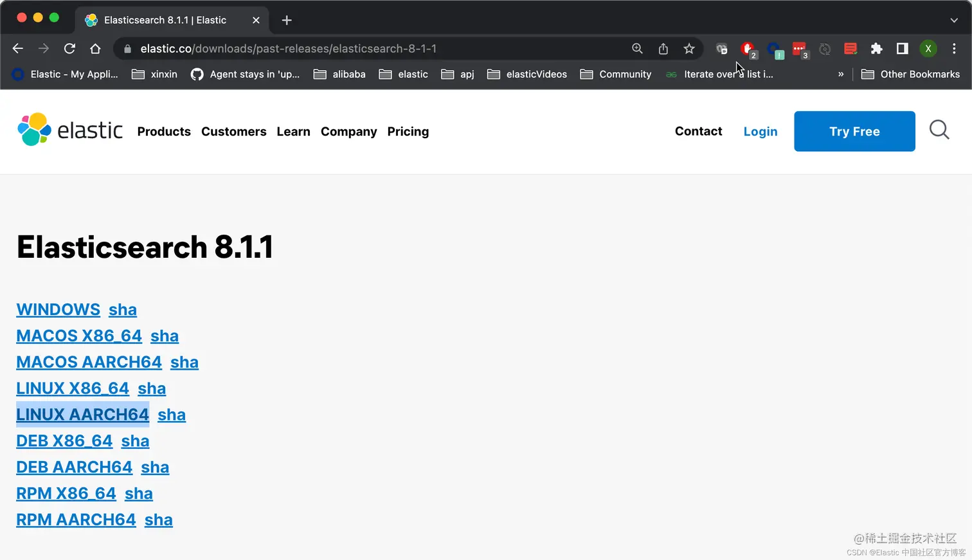Open sha link for DEB AARCH64
972x560 pixels.
click(x=155, y=467)
